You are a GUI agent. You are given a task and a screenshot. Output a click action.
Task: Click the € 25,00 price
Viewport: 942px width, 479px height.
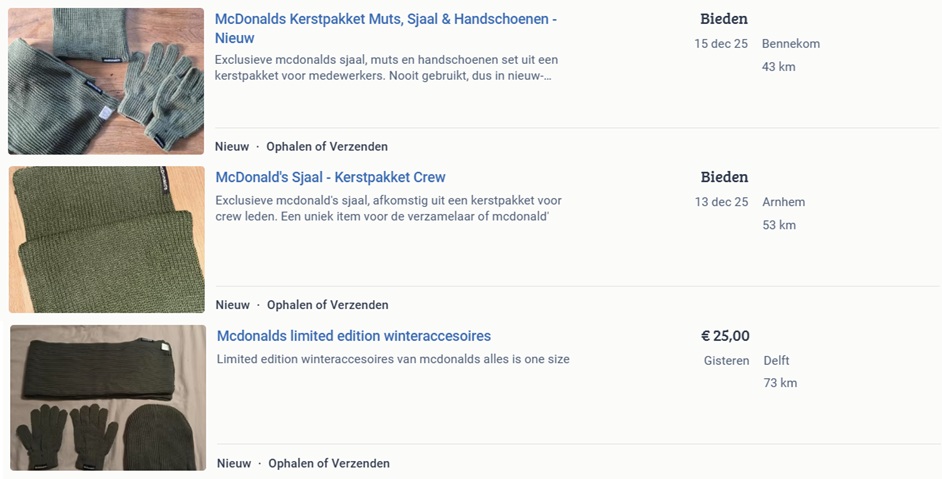tap(725, 336)
